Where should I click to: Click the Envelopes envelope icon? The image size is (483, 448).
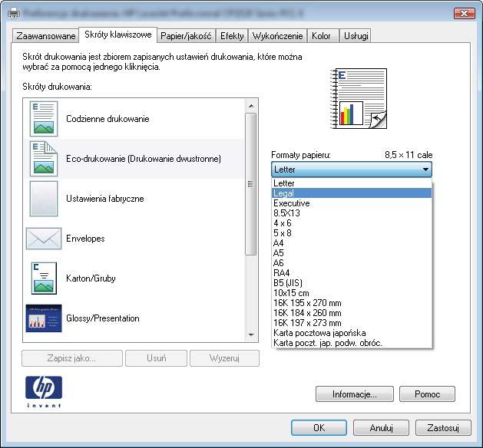pyautogui.click(x=44, y=239)
